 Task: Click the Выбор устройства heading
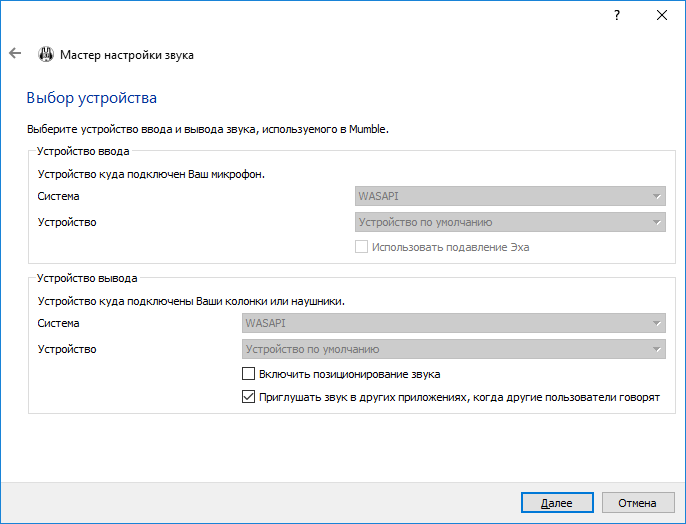click(x=91, y=98)
